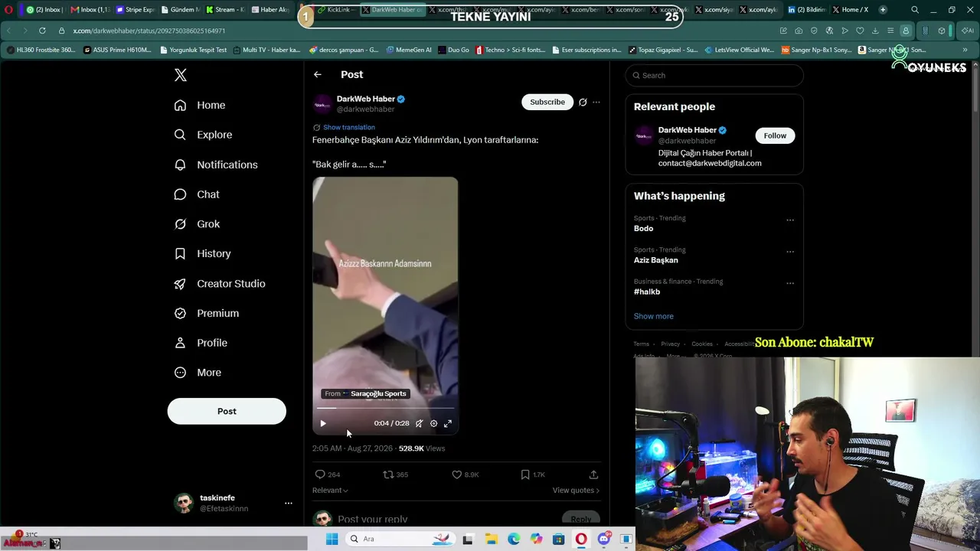
Task: Open account menu dots next to taskinefe
Action: [289, 503]
